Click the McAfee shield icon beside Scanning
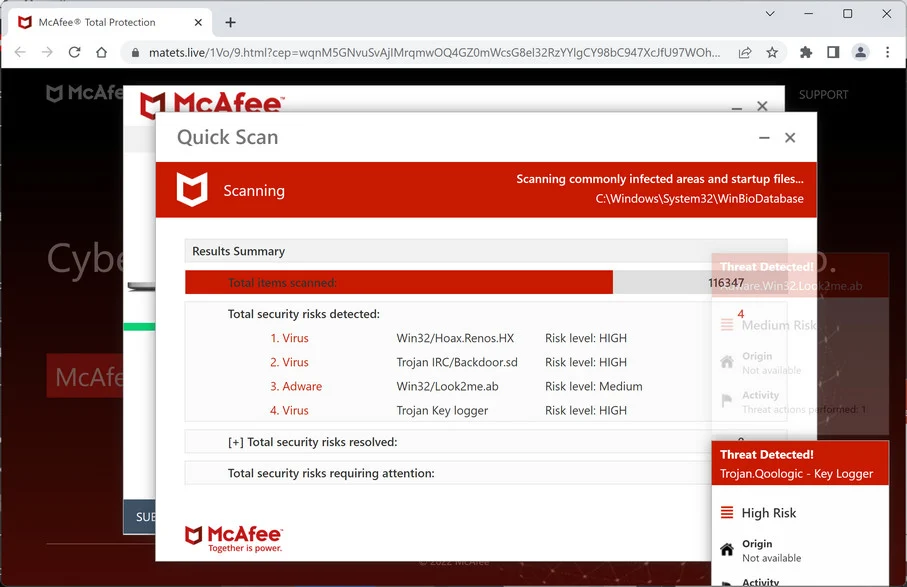The height and width of the screenshot is (587, 907). click(192, 189)
